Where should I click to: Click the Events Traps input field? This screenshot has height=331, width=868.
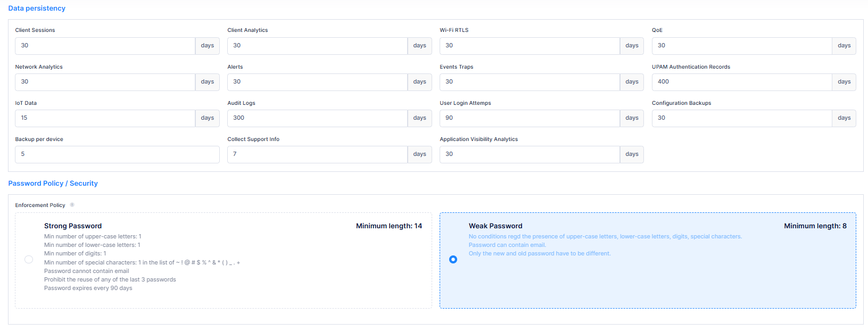(x=530, y=82)
